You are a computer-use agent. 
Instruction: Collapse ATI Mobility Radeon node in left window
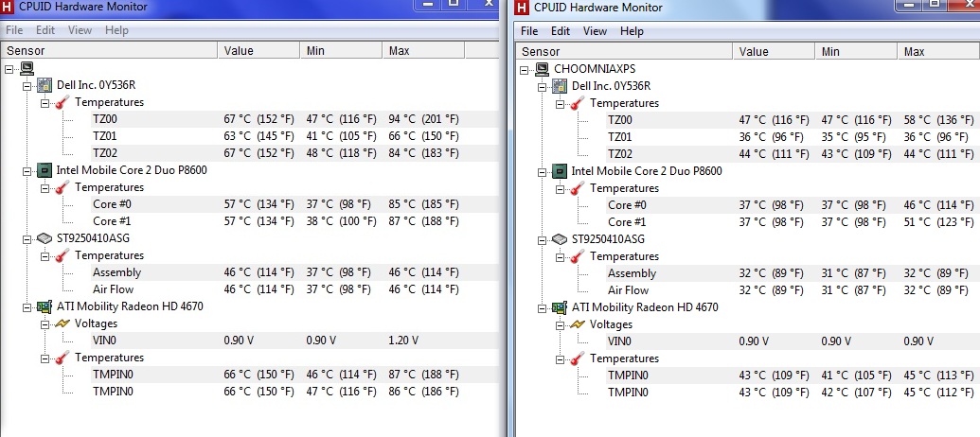pyautogui.click(x=27, y=307)
